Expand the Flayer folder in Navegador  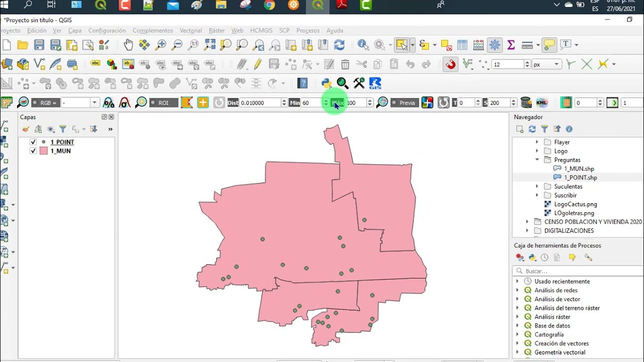pos(537,142)
